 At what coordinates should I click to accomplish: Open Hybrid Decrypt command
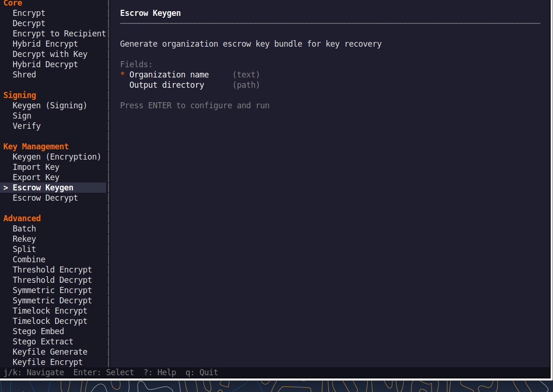(45, 64)
